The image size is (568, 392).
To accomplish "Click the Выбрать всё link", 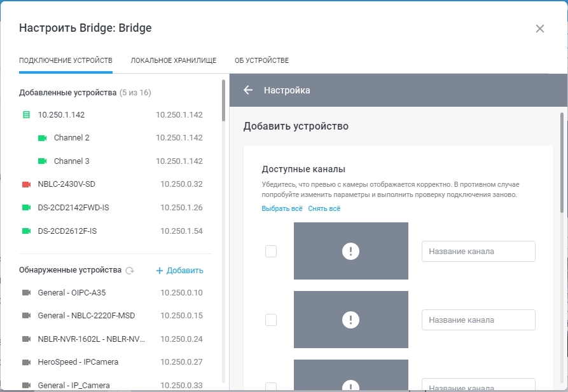I will click(282, 208).
